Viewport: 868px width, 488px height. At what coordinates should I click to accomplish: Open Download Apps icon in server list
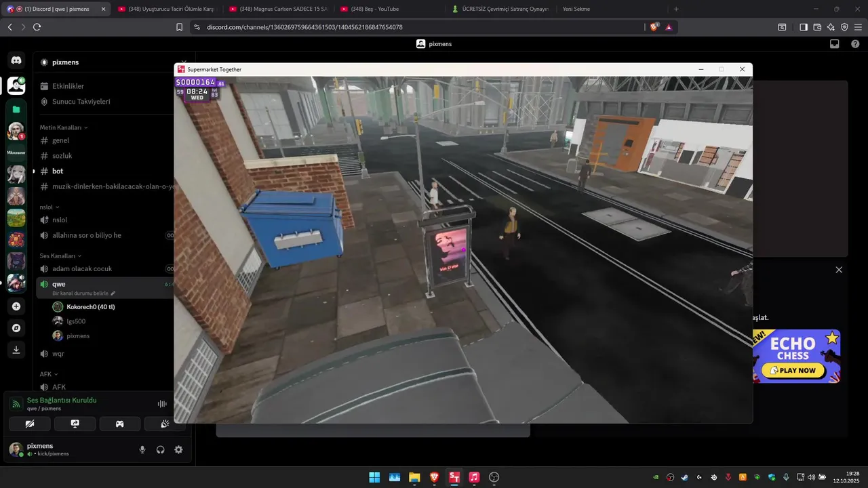16,350
